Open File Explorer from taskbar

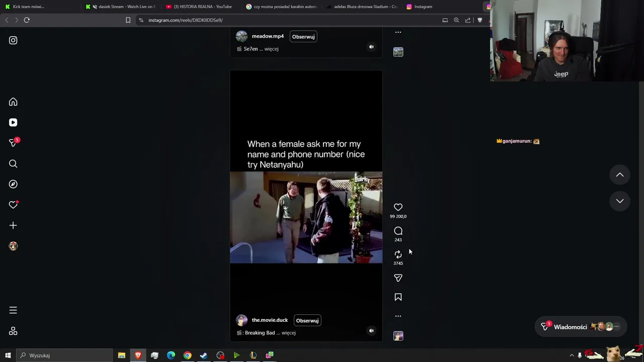click(x=122, y=355)
